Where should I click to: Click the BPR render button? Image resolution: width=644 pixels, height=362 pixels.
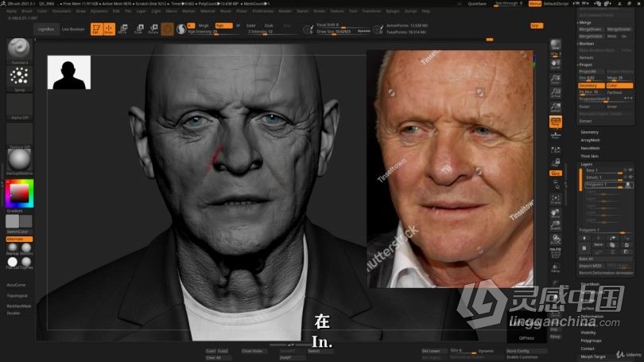pyautogui.click(x=556, y=45)
